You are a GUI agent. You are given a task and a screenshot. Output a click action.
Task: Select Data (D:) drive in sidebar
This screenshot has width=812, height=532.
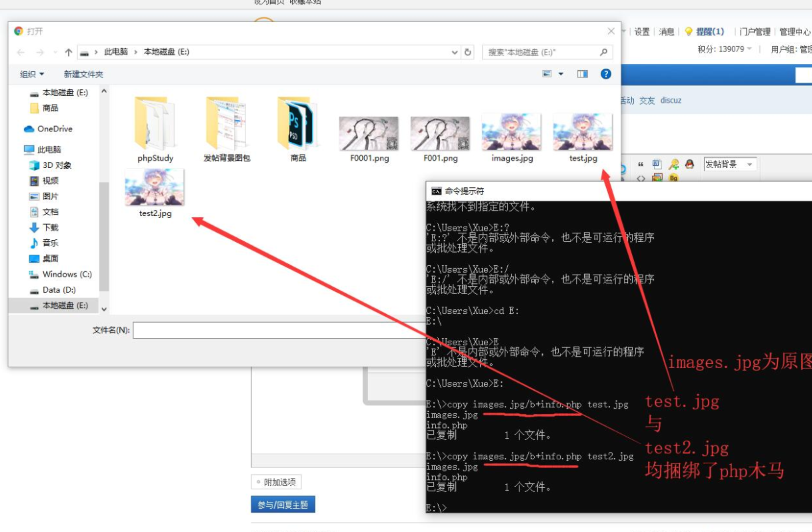pyautogui.click(x=53, y=290)
